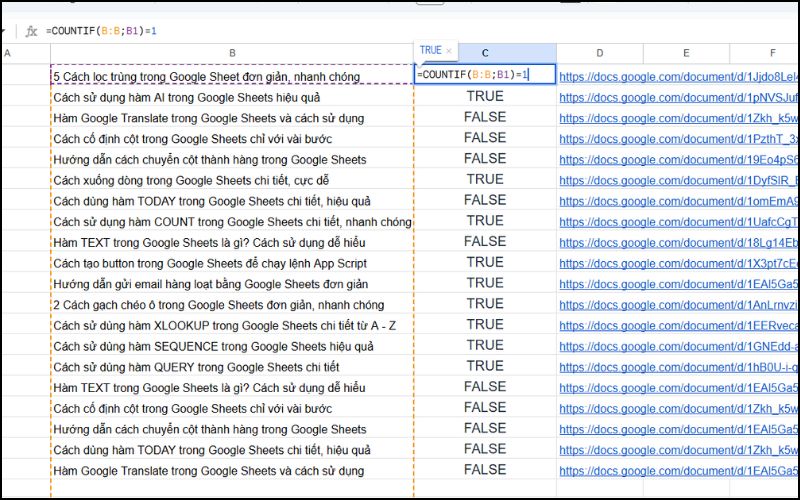Select the TRUE result next to "hàm AI" row
Viewport: 800px width, 500px height.
(x=485, y=96)
